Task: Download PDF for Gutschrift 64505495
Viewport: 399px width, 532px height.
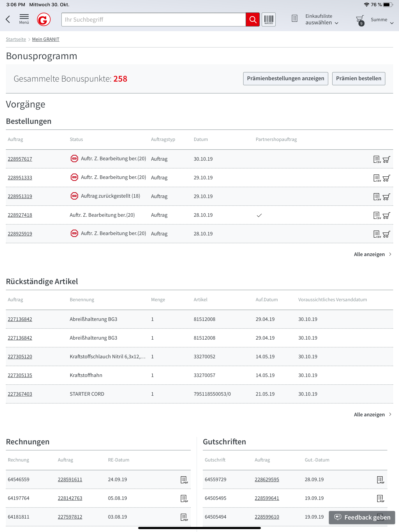Action: (380, 499)
